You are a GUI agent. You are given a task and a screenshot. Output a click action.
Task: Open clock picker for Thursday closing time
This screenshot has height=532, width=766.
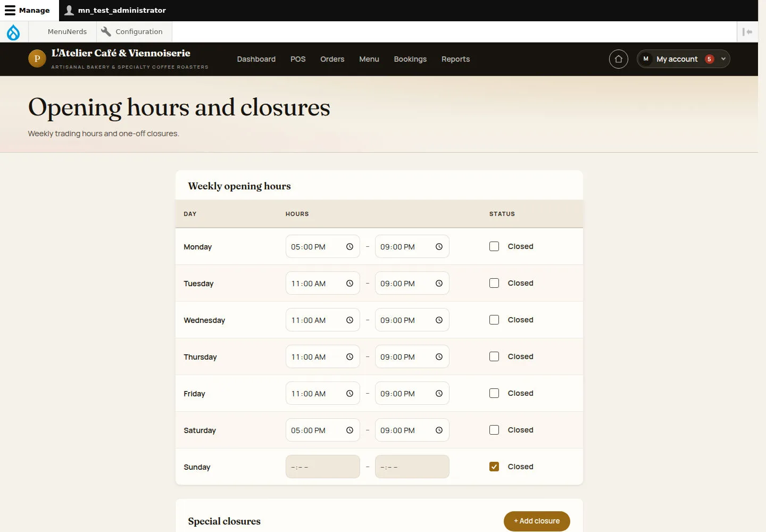pyautogui.click(x=439, y=357)
